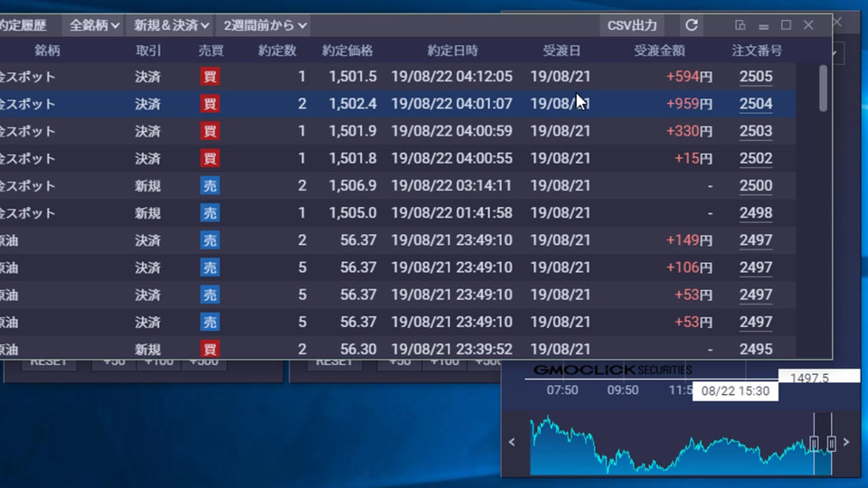This screenshot has width=868, height=488.
Task: Select the +106円 settlement amount
Action: point(689,267)
